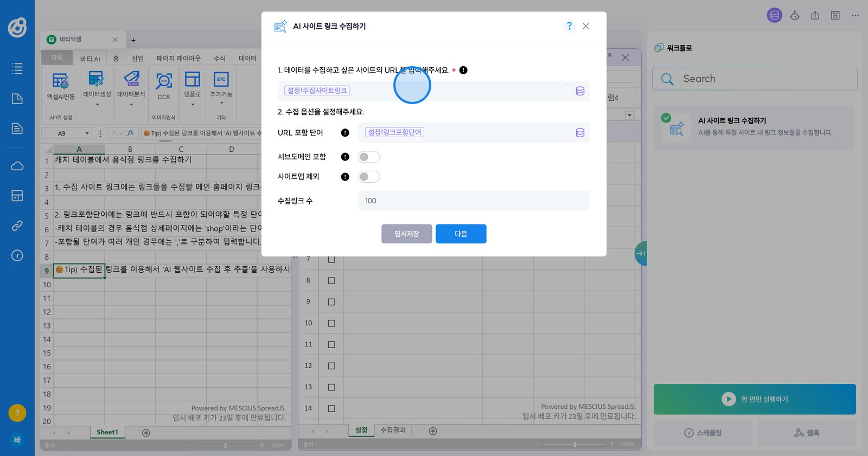Open the list menu icon in sidebar
Screen dimensions: 868x456
pyautogui.click(x=17, y=68)
